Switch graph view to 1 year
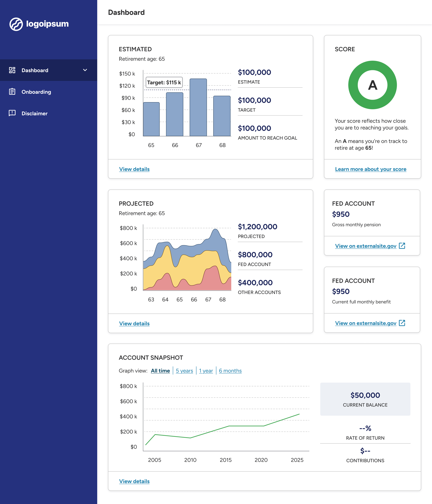432x504 pixels. (x=206, y=371)
